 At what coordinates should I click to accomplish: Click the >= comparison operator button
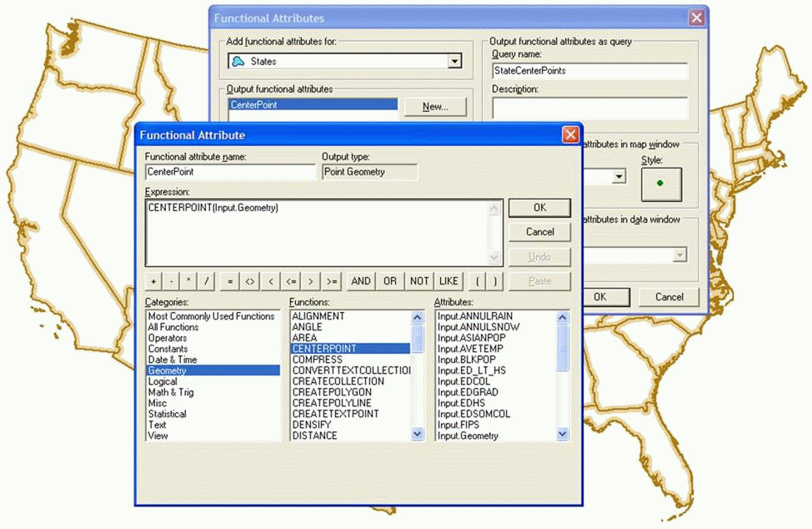(x=332, y=281)
